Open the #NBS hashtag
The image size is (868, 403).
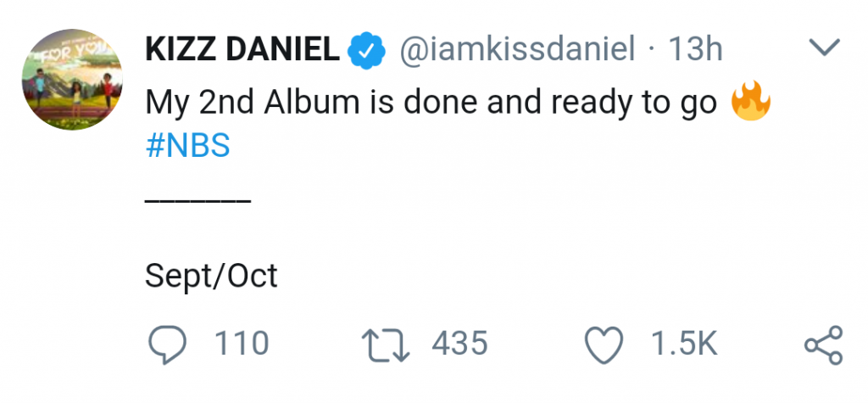point(187,147)
